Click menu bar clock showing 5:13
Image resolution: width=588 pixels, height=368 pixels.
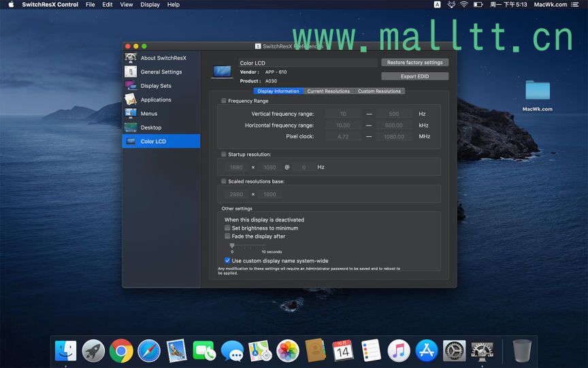pos(508,5)
